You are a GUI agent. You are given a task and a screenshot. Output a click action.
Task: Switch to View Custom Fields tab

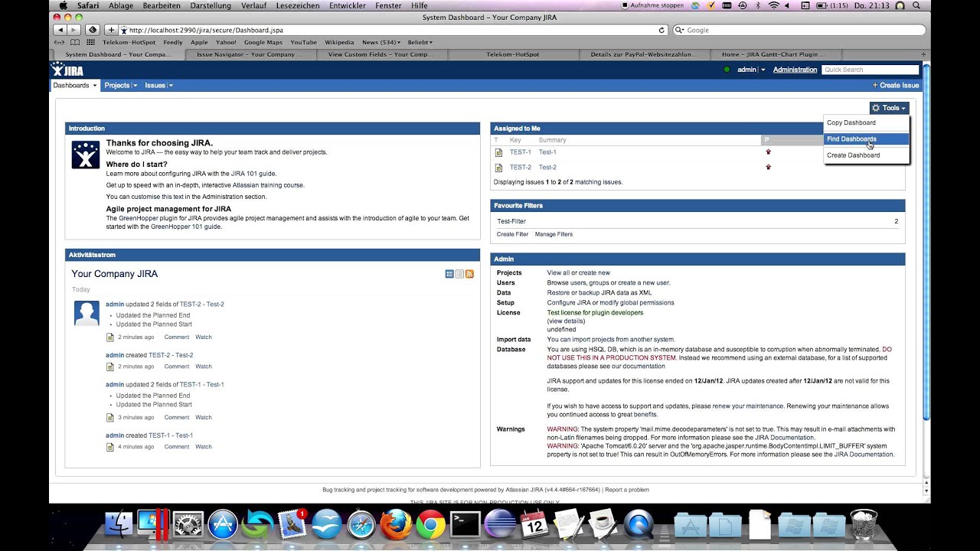click(381, 55)
